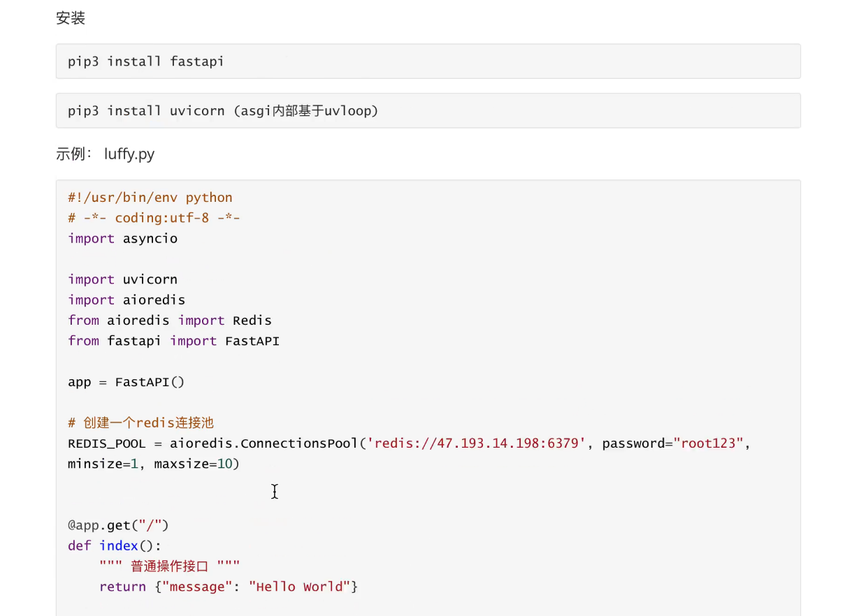
Task: Click the shebang line #!/usr/bin/env python
Action: coord(150,198)
